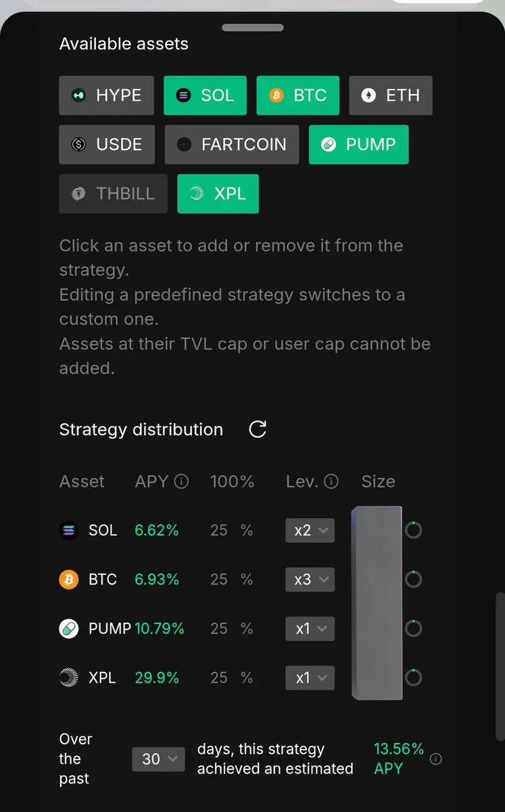Click the SOL percentage input field
Image resolution: width=505 pixels, height=812 pixels.
(x=219, y=530)
